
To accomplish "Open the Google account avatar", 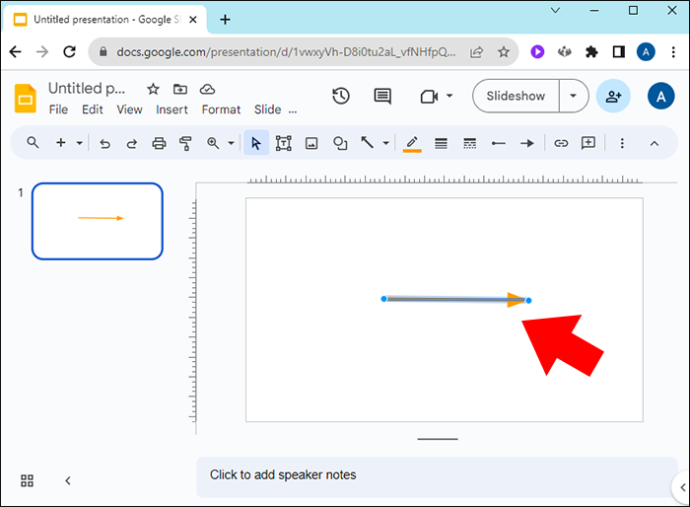I will [x=661, y=96].
